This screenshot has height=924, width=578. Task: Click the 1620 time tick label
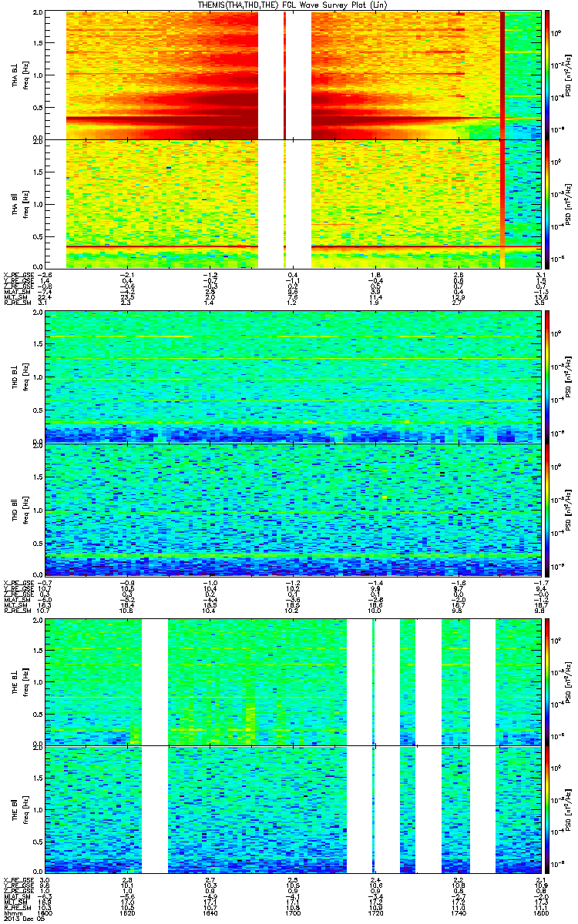[x=127, y=912]
